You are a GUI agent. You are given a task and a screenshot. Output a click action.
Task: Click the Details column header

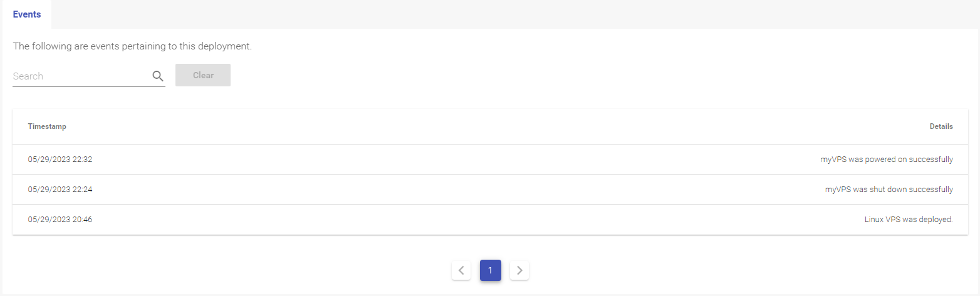click(941, 126)
